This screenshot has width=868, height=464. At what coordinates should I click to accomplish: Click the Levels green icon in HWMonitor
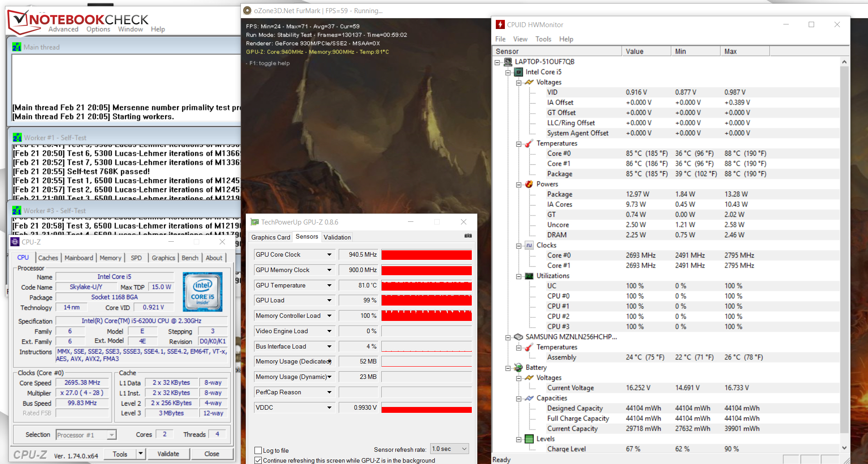pyautogui.click(x=529, y=439)
